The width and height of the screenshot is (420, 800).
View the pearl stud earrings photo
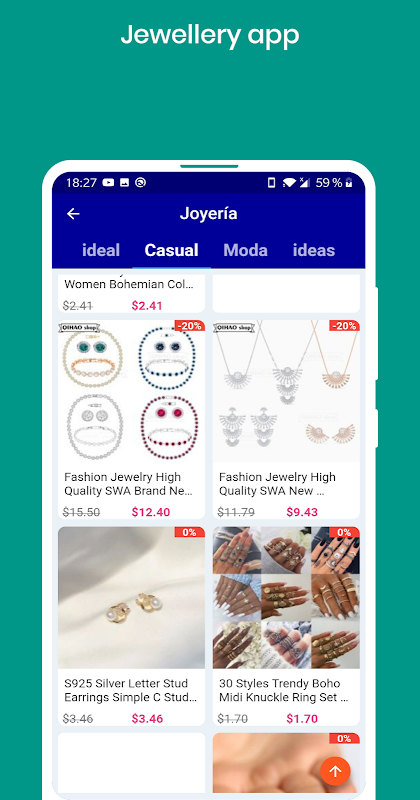coord(132,597)
